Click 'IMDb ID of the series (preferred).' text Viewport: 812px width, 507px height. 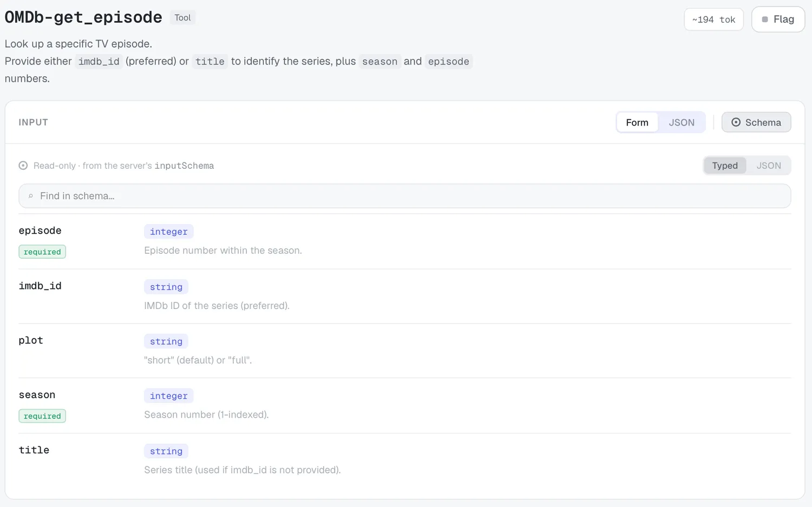[217, 306]
